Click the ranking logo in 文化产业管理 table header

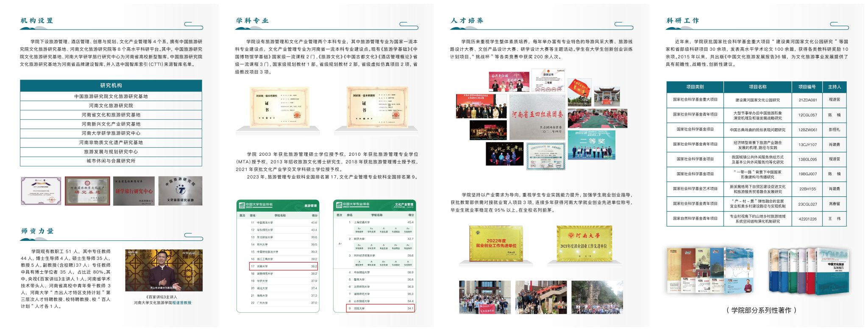coord(339,205)
